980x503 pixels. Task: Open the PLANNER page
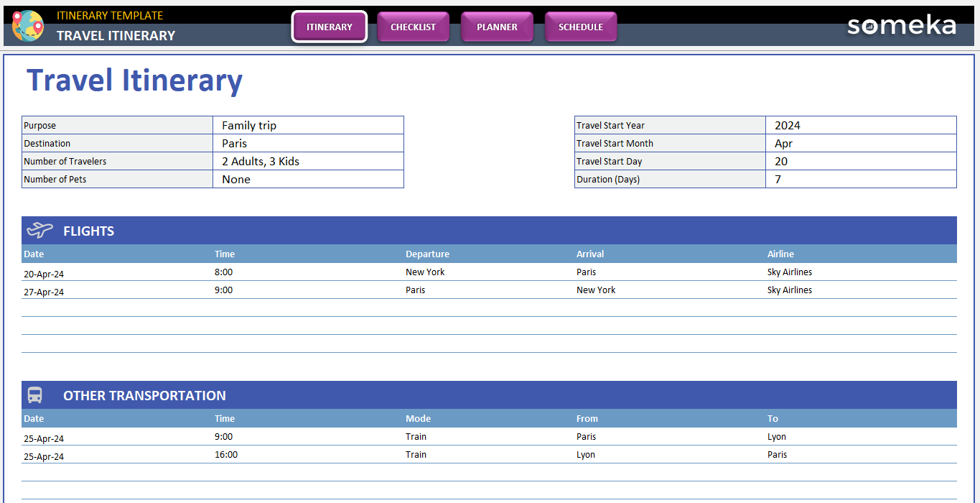coord(497,27)
